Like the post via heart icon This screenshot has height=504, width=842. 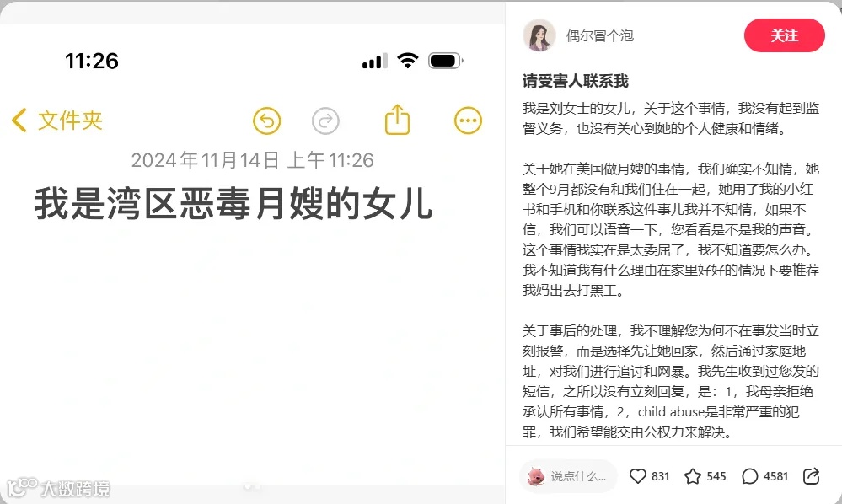[x=637, y=476]
